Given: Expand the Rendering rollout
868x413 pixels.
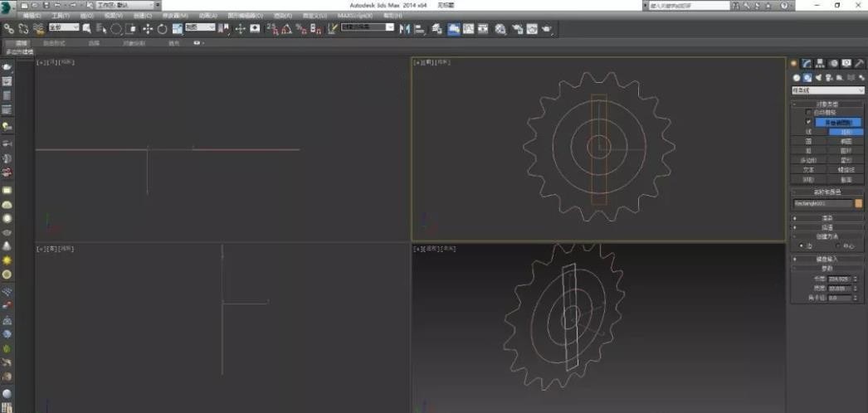Looking at the screenshot, I should 827,218.
